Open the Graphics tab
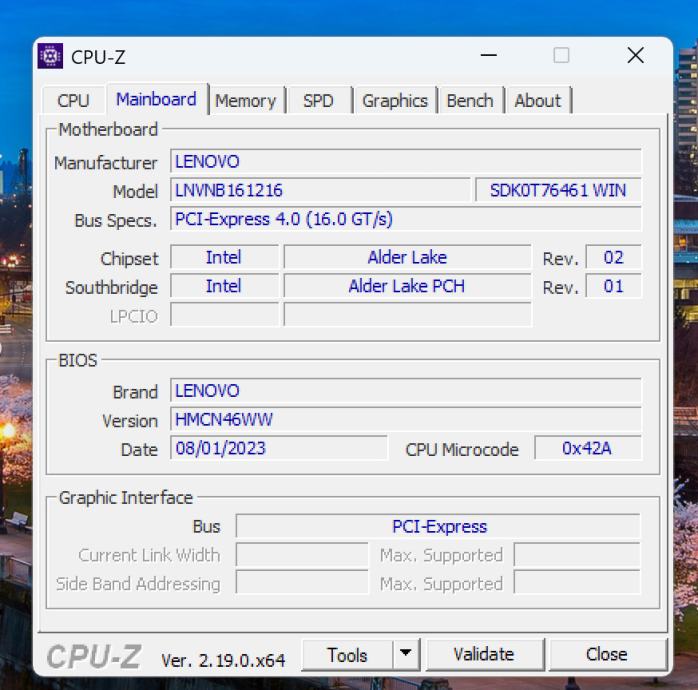The image size is (698, 690). pos(395,101)
